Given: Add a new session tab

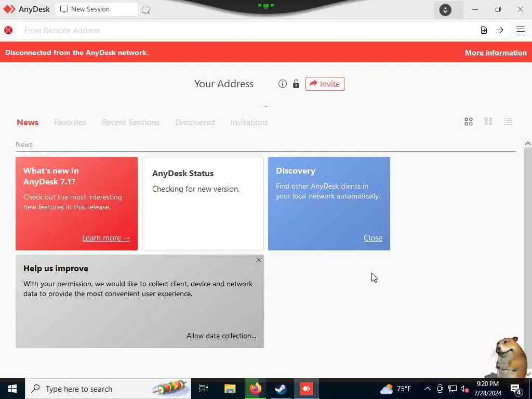Looking at the screenshot, I should click(146, 10).
